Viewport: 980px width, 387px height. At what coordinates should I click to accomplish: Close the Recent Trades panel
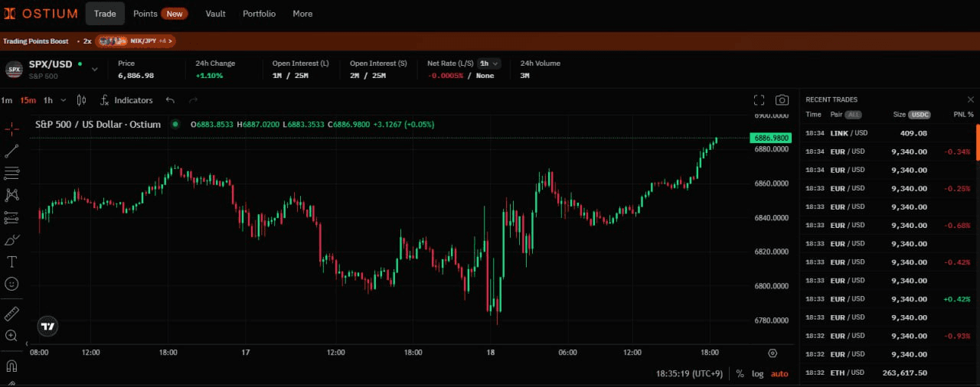(971, 99)
